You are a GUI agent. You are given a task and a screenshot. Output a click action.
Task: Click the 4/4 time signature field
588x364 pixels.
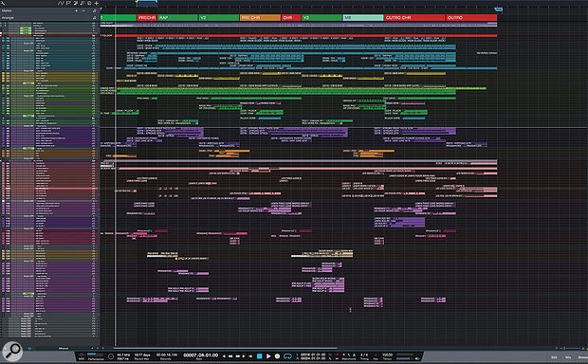click(x=364, y=355)
